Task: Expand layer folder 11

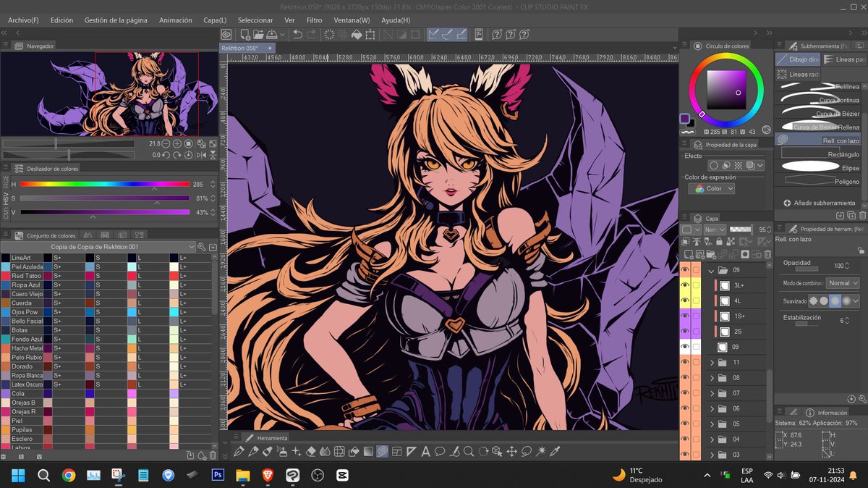Action: [x=712, y=362]
